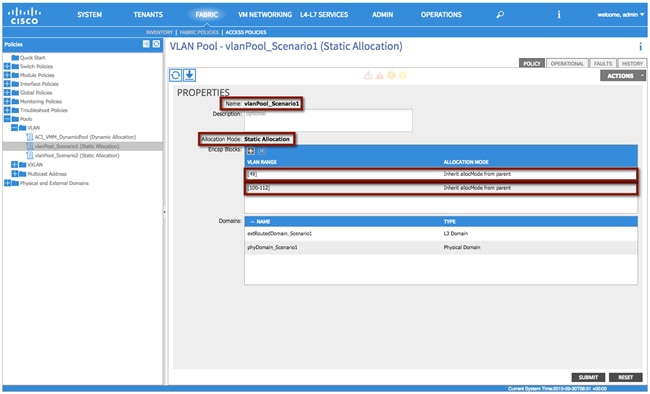The width and height of the screenshot is (650, 394).
Task: Expand Global Policies tree node
Action: (x=7, y=92)
